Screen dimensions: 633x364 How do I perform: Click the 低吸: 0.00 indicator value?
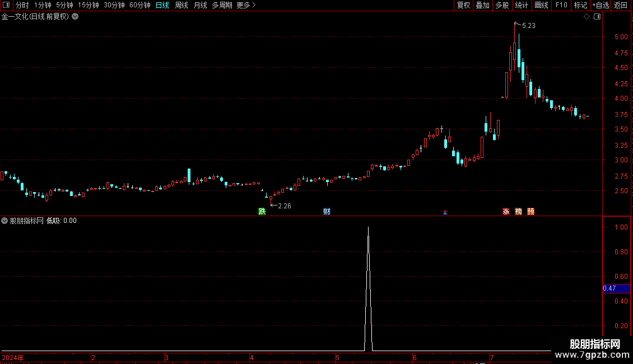tap(62, 221)
